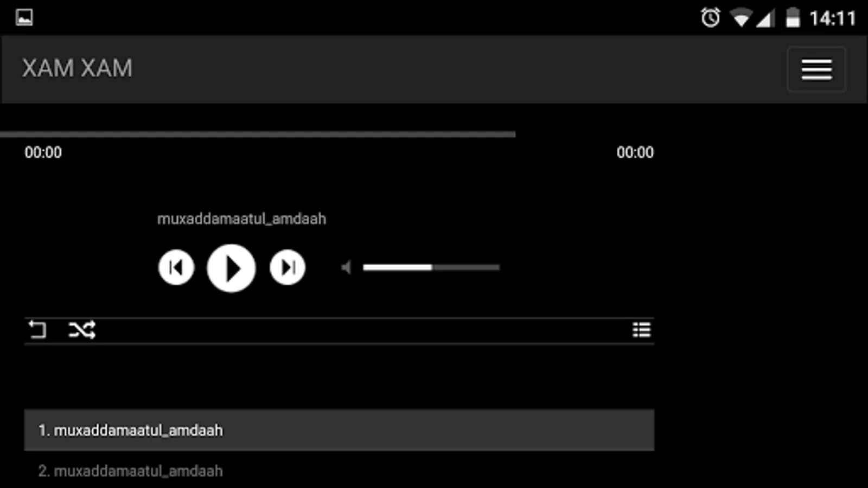Skip to the next track

tap(288, 267)
